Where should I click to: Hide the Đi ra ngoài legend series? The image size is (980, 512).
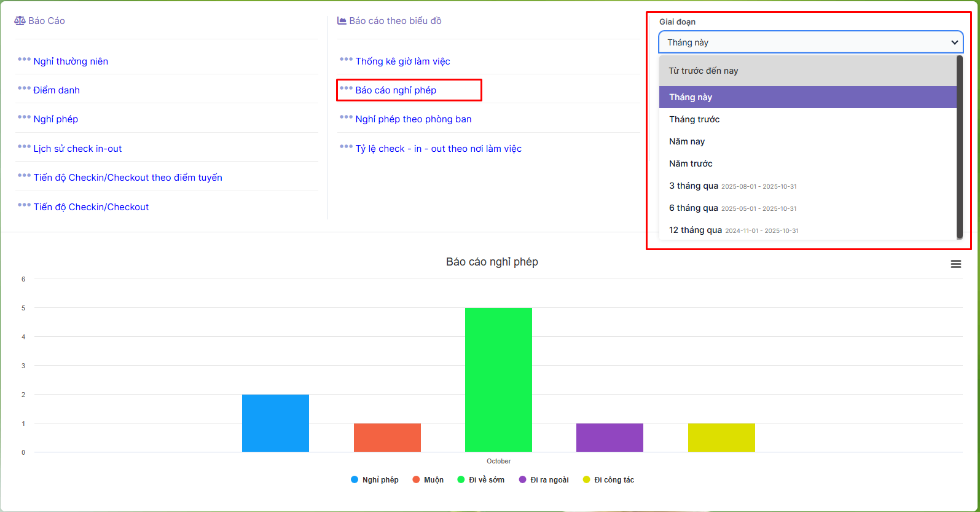tap(544, 480)
